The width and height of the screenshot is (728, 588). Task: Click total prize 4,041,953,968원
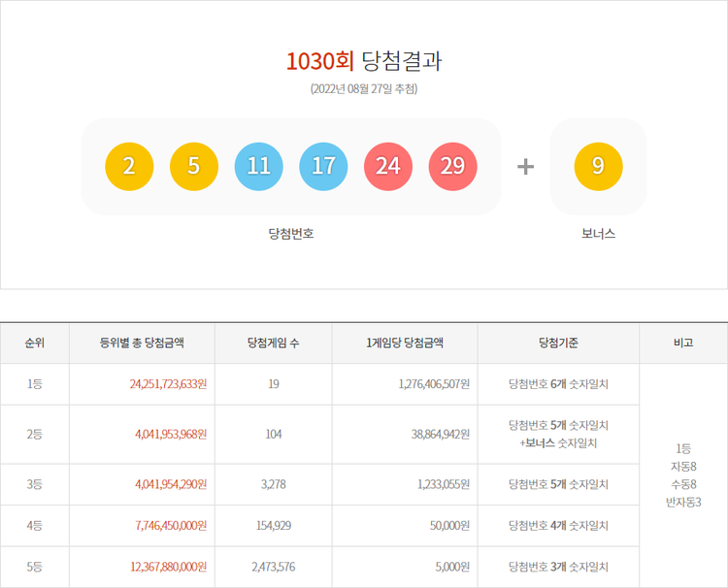[171, 435]
